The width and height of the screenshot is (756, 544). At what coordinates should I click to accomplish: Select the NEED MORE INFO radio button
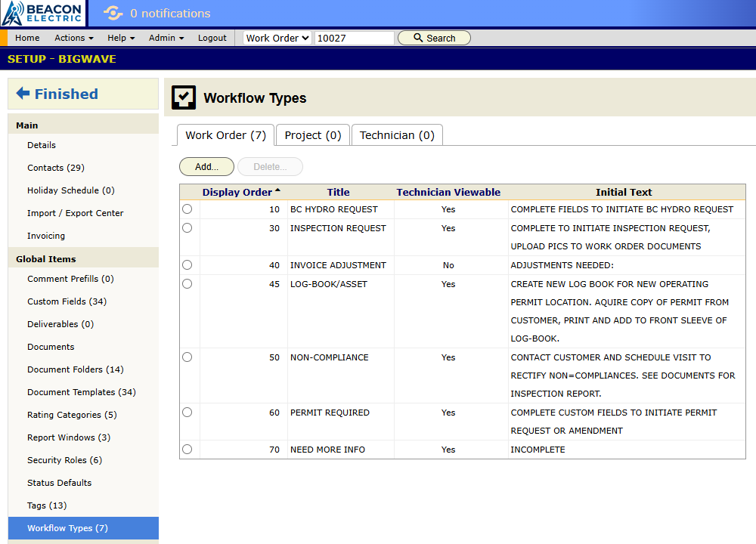click(x=187, y=449)
